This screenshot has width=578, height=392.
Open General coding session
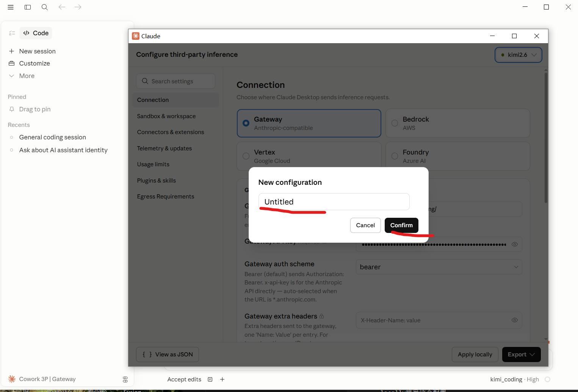[53, 137]
